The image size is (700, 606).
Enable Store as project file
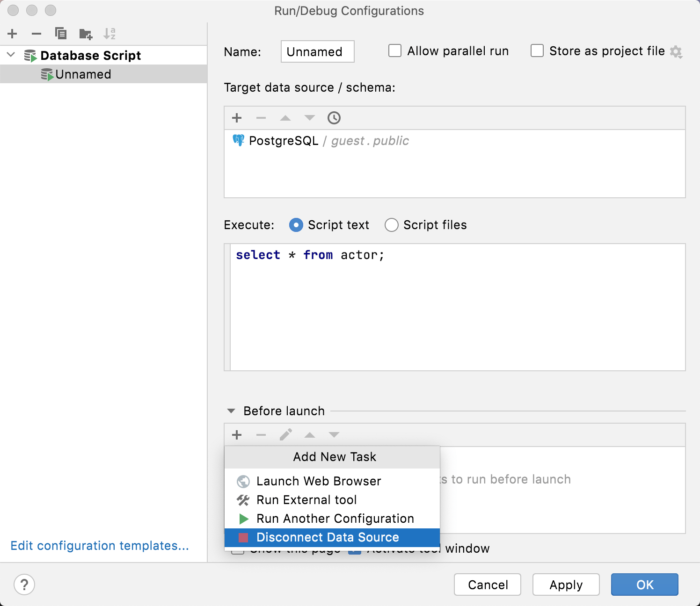click(x=537, y=50)
